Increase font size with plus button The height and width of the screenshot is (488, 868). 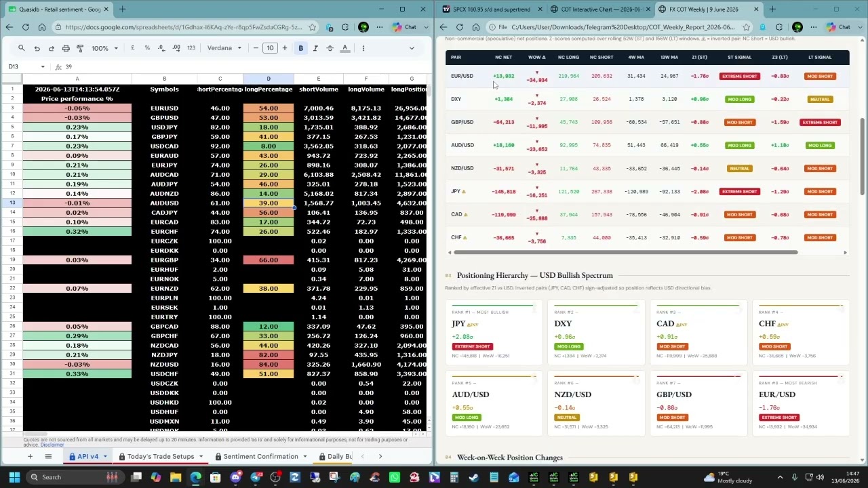coord(284,48)
